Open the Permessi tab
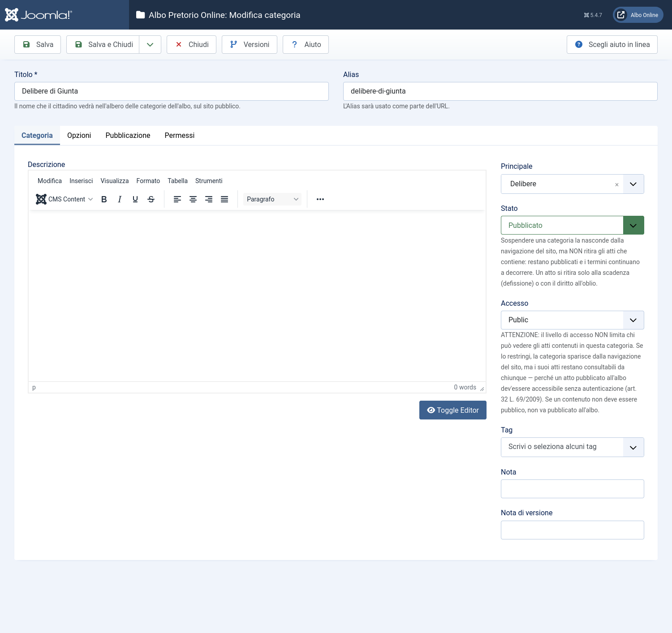672x633 pixels. tap(180, 135)
